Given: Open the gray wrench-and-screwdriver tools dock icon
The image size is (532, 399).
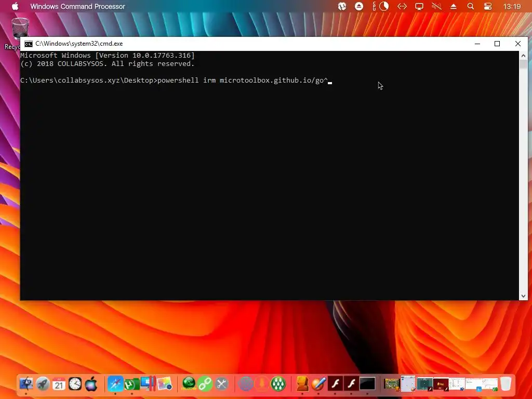Looking at the screenshot, I should [221, 384].
